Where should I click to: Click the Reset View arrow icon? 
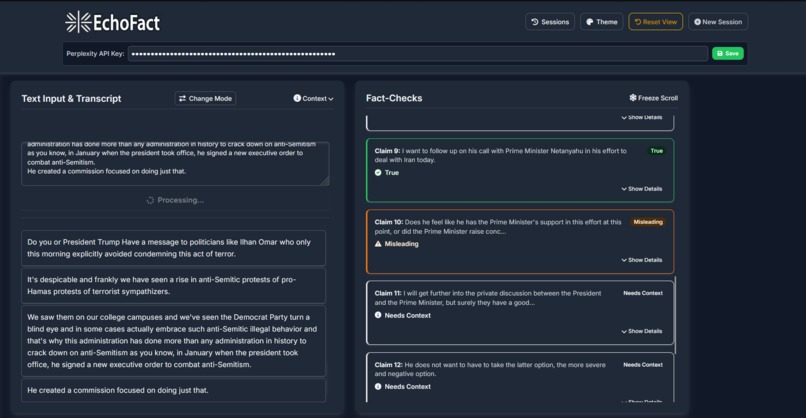(x=638, y=22)
